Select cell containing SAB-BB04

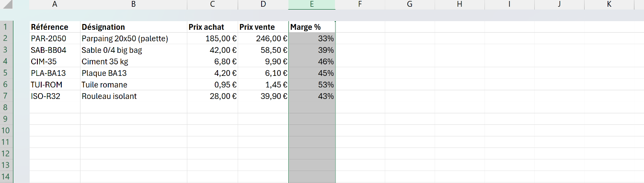tap(55, 50)
